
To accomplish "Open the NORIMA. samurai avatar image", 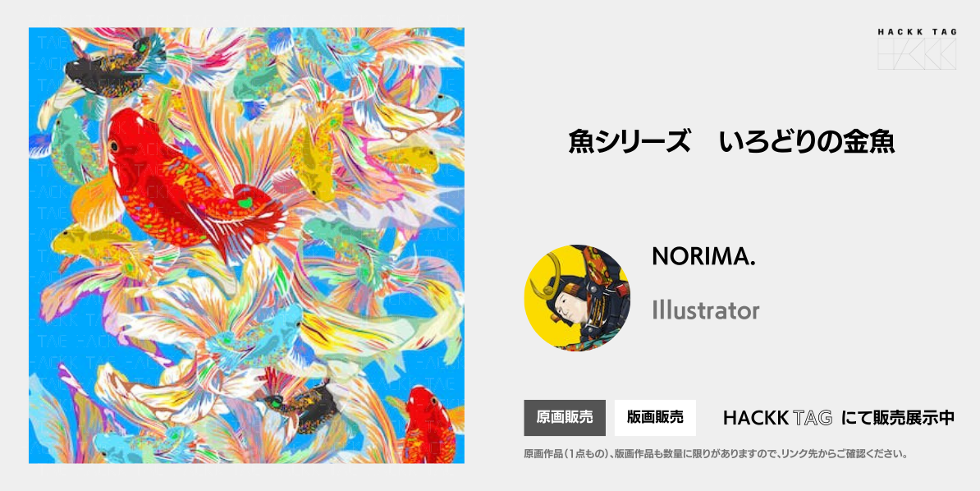I will pos(577,298).
